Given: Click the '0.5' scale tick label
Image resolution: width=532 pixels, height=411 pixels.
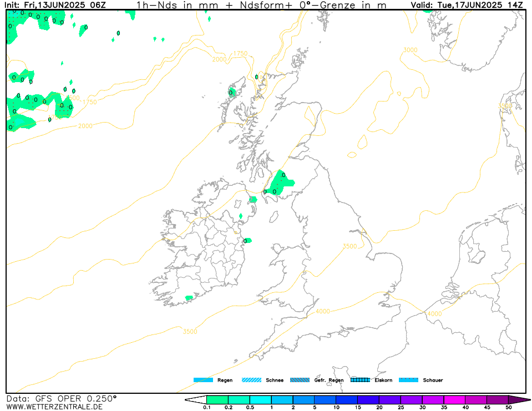Looking at the screenshot, I should [250, 408].
